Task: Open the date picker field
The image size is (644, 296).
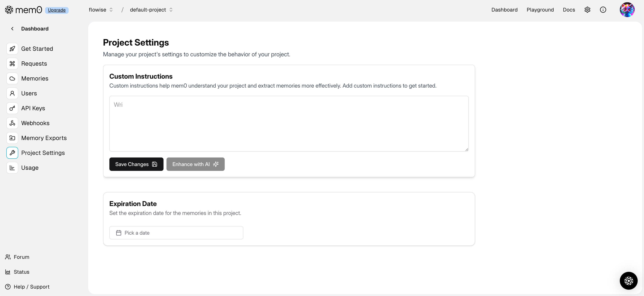Action: coord(176,233)
